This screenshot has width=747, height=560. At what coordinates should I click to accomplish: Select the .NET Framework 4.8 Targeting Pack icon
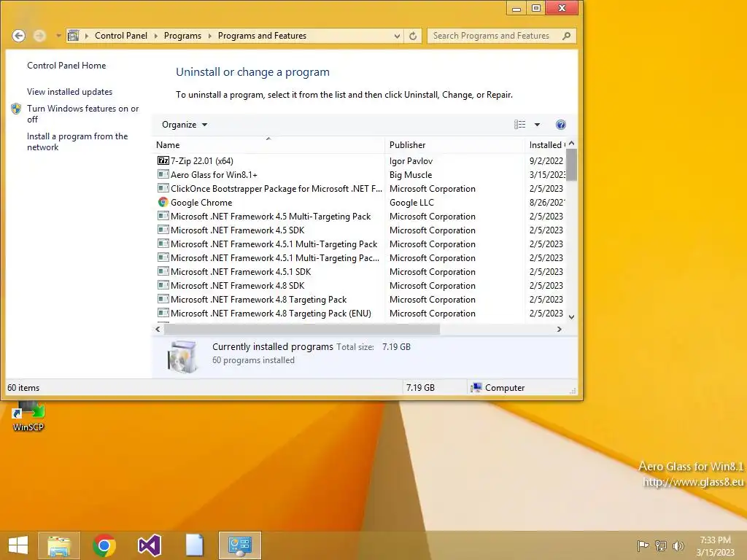pyautogui.click(x=163, y=299)
